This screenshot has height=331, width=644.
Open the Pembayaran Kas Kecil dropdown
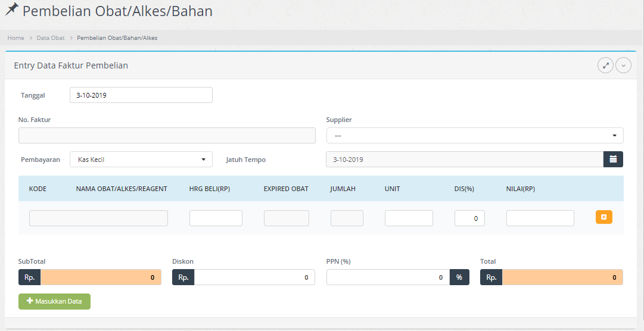pos(141,160)
